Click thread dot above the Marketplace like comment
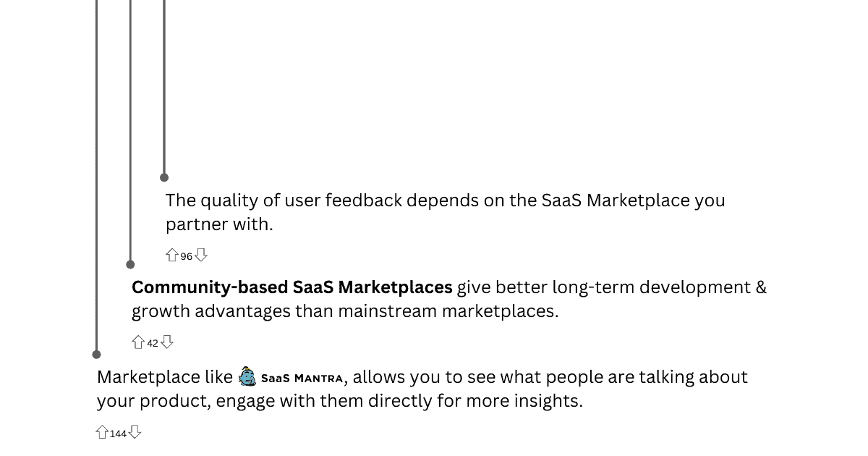Image resolution: width=868 pixels, height=456 pixels. [x=96, y=355]
